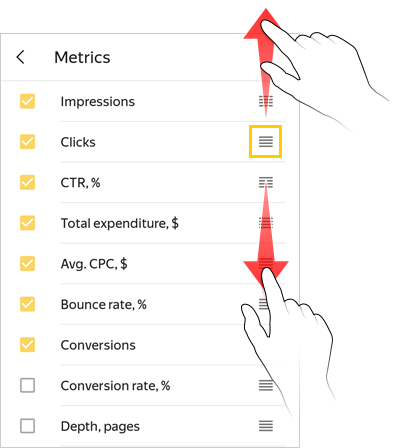Enable the Depth, pages checkbox

27,426
